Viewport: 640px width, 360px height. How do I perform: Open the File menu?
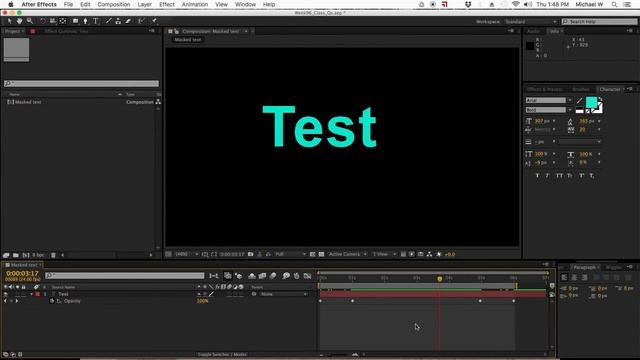[68, 4]
